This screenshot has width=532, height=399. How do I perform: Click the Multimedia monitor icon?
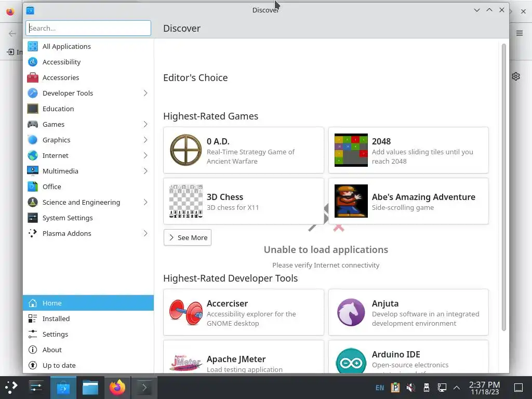click(33, 171)
